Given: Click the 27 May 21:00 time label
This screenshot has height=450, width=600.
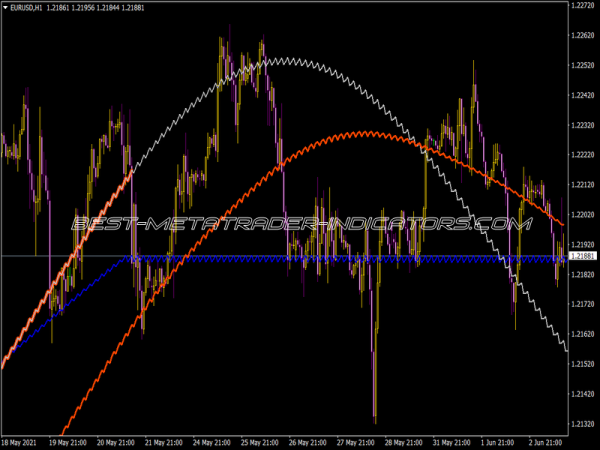Looking at the screenshot, I should [x=355, y=443].
